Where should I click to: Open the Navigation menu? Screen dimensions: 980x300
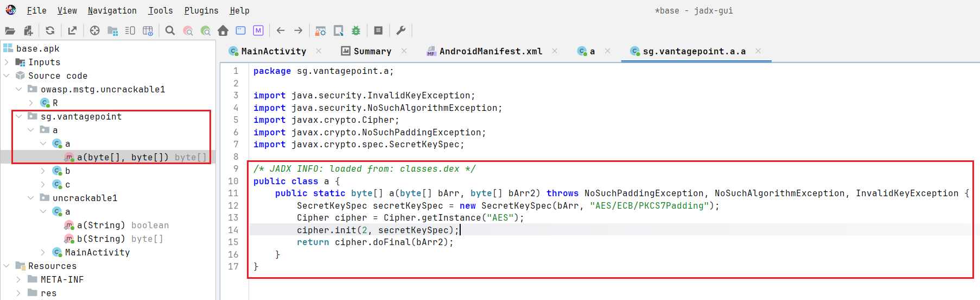pos(112,10)
